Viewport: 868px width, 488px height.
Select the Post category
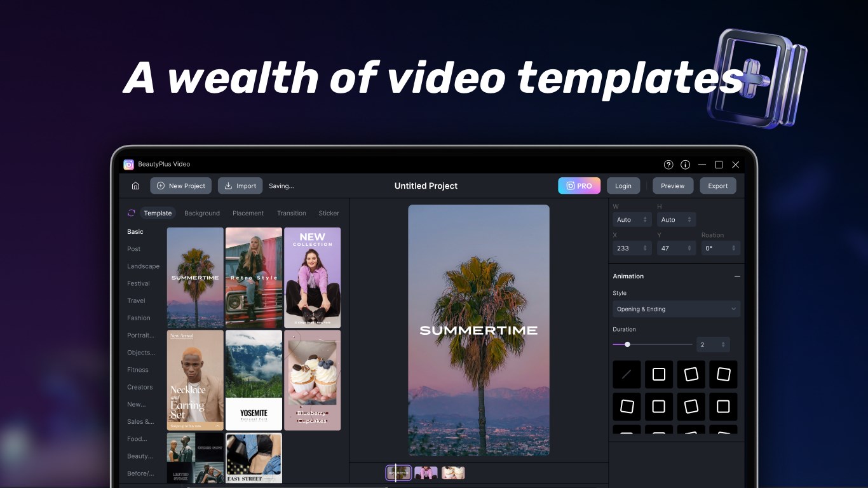point(133,249)
